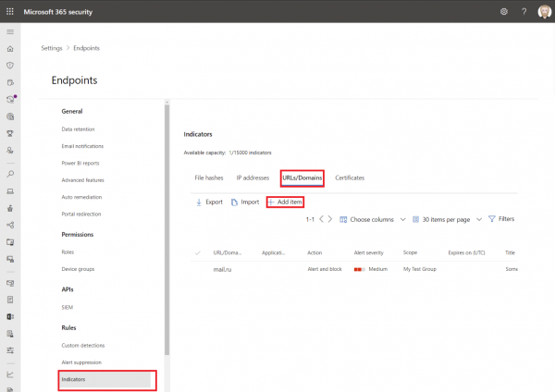Open the evaluation flask icon in sidebar
This screenshot has width=555, height=392.
pos(10,208)
